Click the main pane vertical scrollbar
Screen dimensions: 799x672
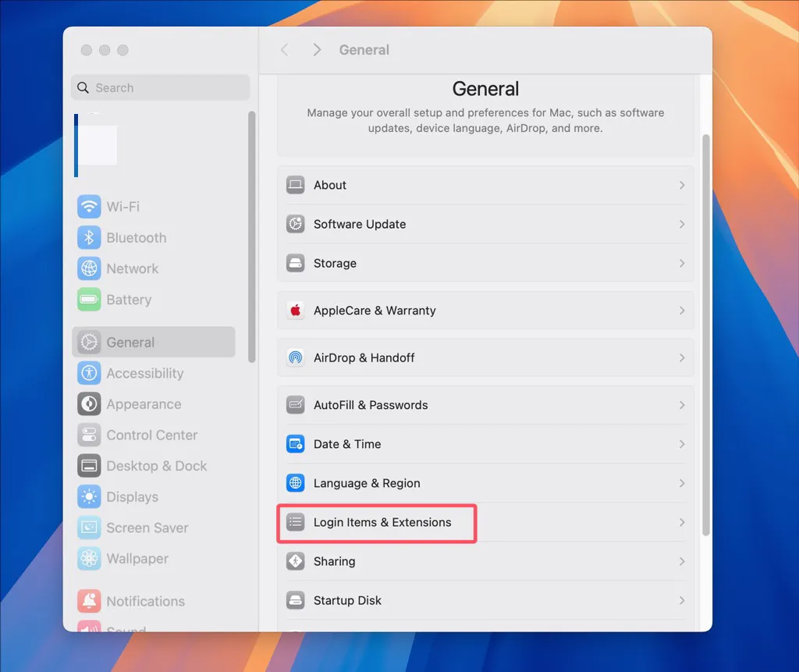pos(705,335)
